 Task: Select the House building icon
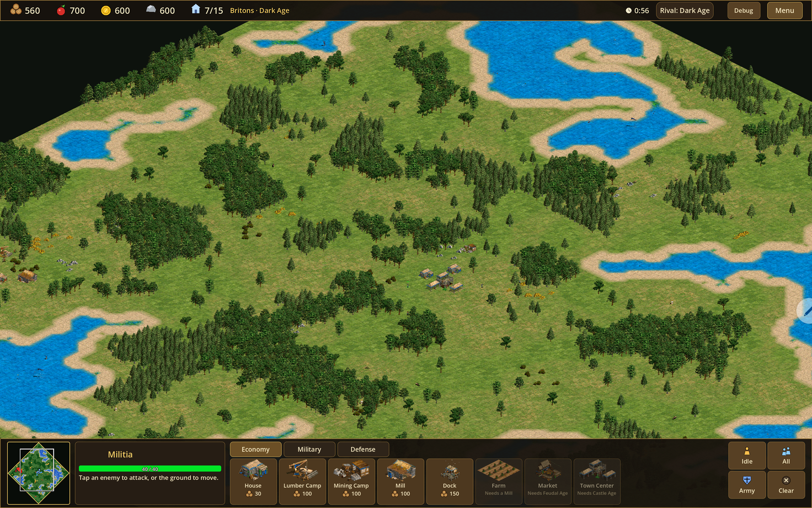click(x=253, y=481)
